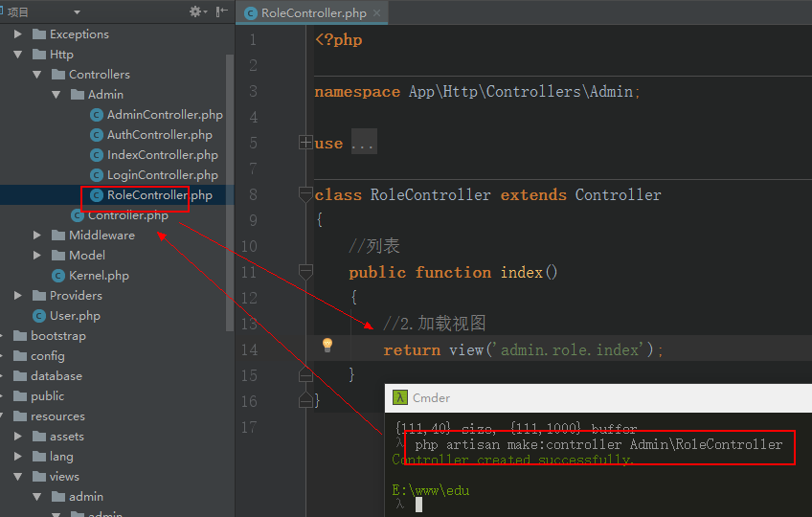Click the project tree vertical scrollbar
Viewport: 812px width, 517px height.
[230, 191]
